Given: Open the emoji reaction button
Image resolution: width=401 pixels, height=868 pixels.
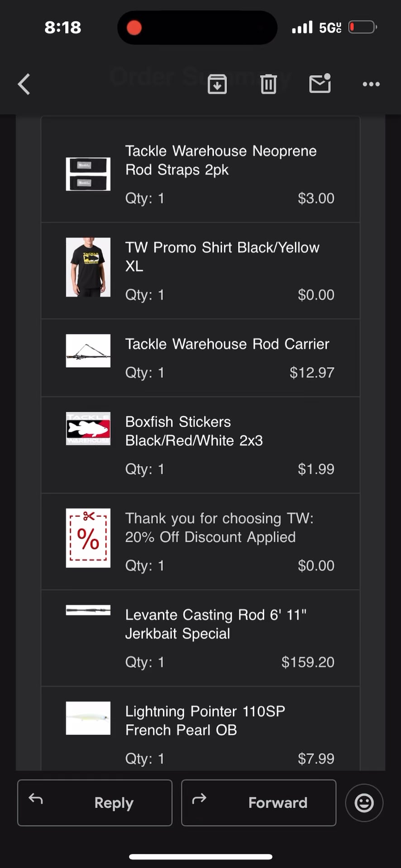Looking at the screenshot, I should [x=364, y=802].
